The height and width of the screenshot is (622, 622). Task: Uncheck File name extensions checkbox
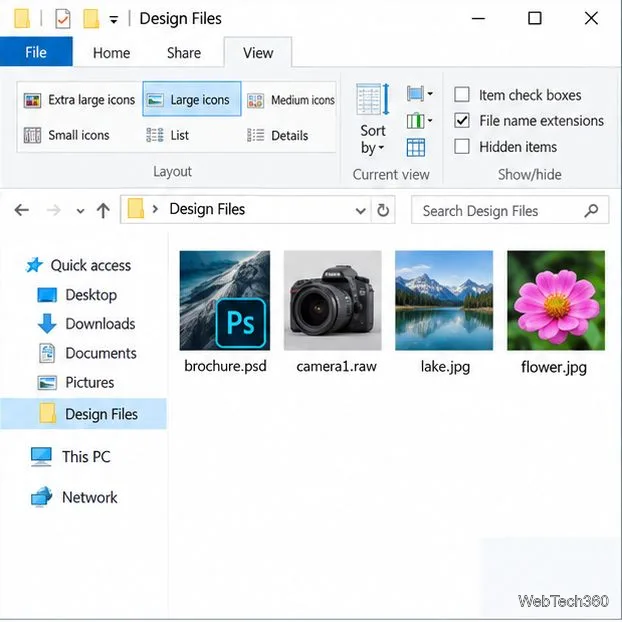462,121
